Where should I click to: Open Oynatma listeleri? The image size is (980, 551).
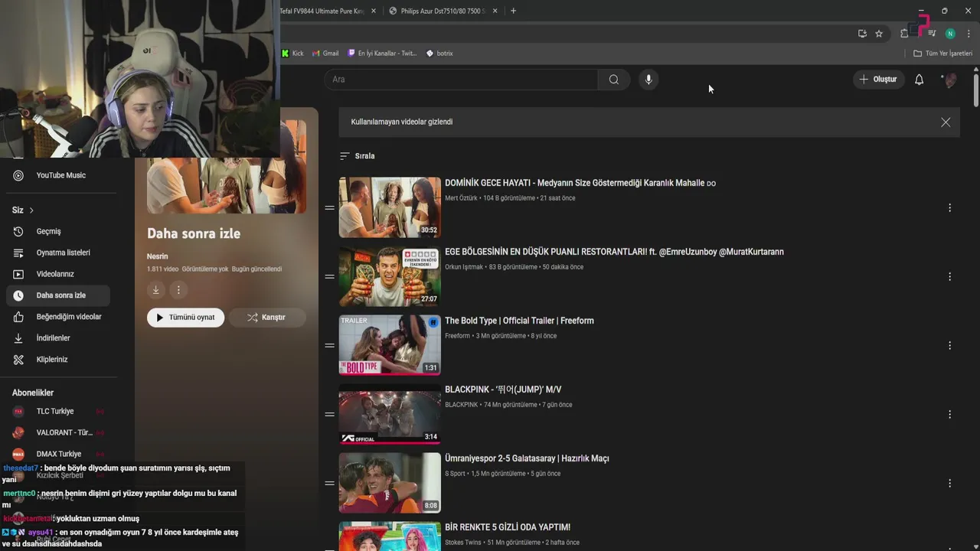[x=58, y=253]
